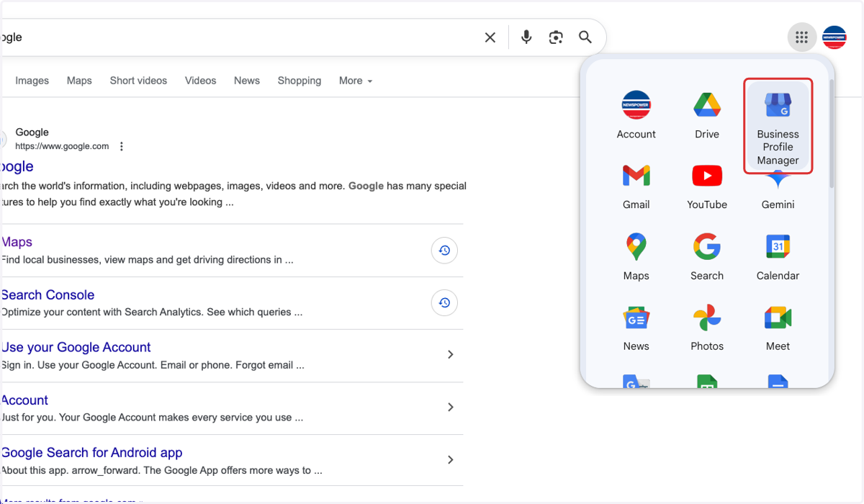
Task: Click the apps panel vertical scrollbar
Action: point(832,133)
